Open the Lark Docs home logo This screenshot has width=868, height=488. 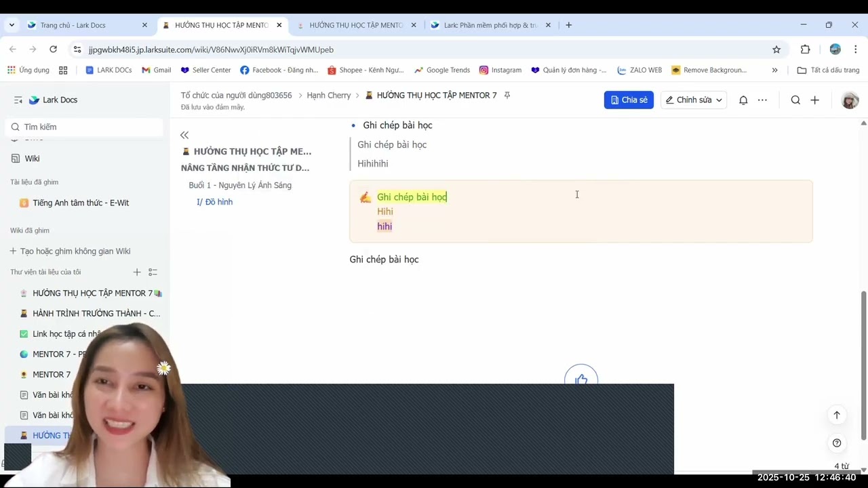click(53, 100)
